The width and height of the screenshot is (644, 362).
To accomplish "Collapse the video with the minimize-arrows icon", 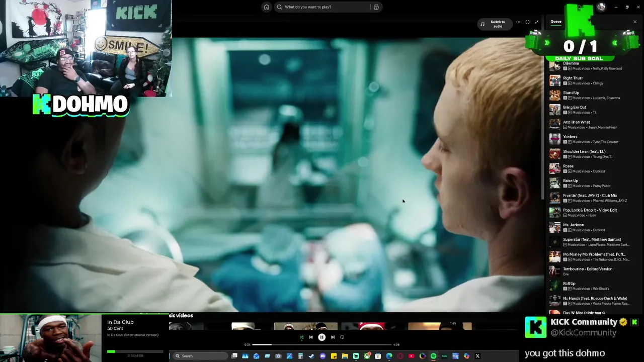I will coord(536,22).
